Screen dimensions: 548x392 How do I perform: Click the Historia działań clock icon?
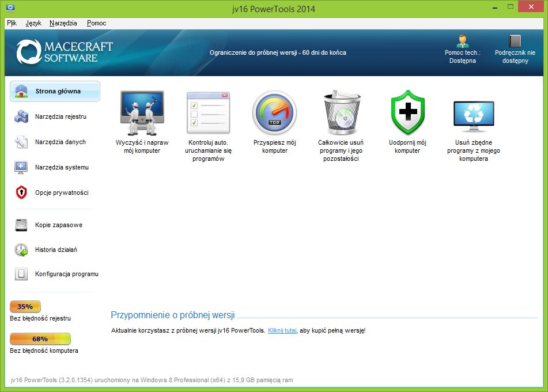(x=21, y=250)
